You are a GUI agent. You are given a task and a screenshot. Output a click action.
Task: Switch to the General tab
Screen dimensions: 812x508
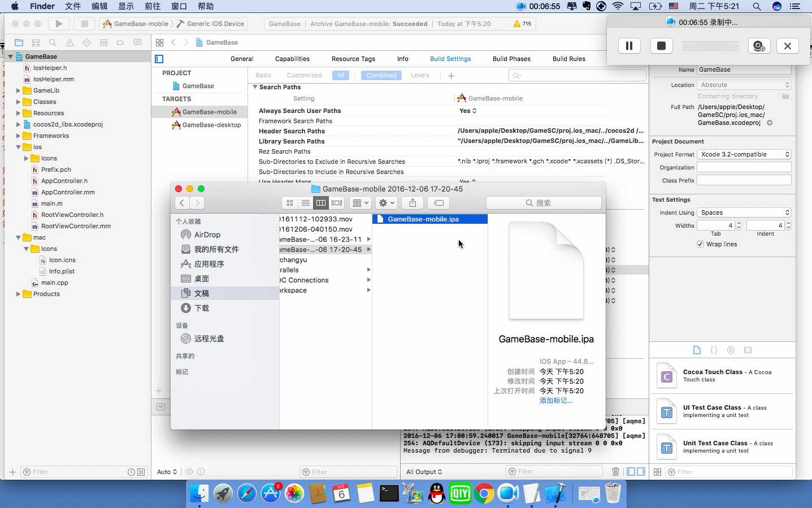point(242,59)
